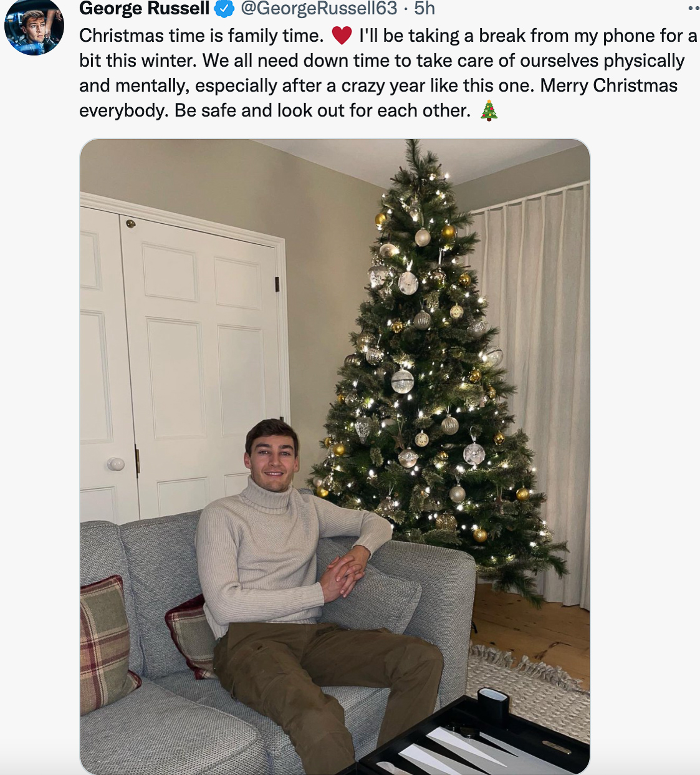The image size is (700, 775).
Task: Open the tweet's three-dot more menu
Action: [x=693, y=9]
